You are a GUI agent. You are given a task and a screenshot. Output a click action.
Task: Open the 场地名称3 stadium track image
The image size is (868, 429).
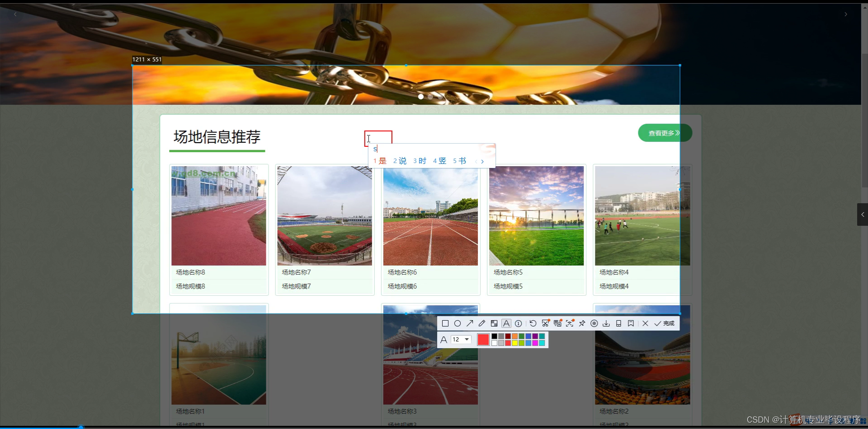[430, 355]
